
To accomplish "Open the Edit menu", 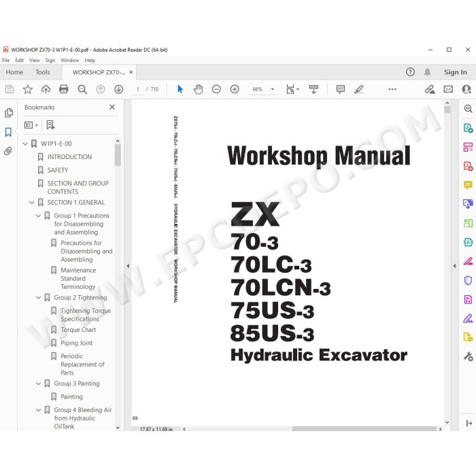I will [20, 60].
